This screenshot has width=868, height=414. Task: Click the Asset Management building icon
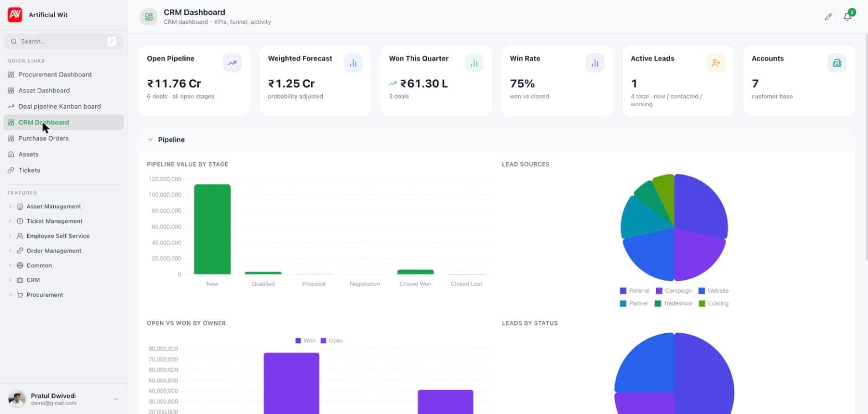[x=20, y=206]
